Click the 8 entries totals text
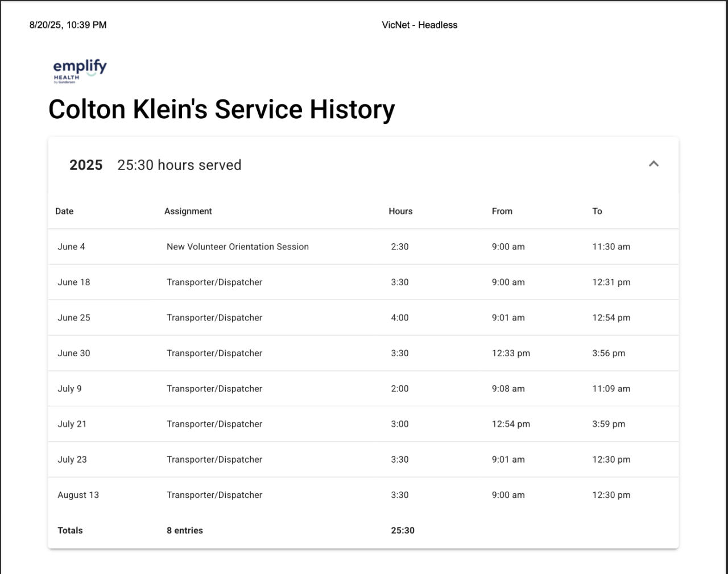This screenshot has height=574, width=728. coord(184,531)
